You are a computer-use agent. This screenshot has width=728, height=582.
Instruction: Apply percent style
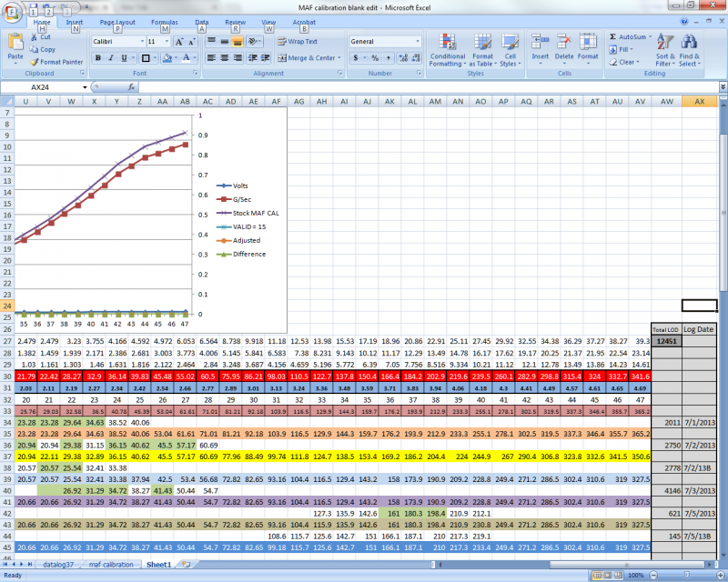pos(375,58)
